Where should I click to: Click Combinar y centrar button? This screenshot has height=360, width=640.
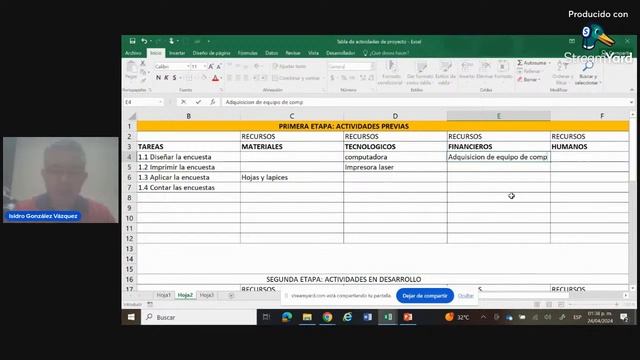296,78
